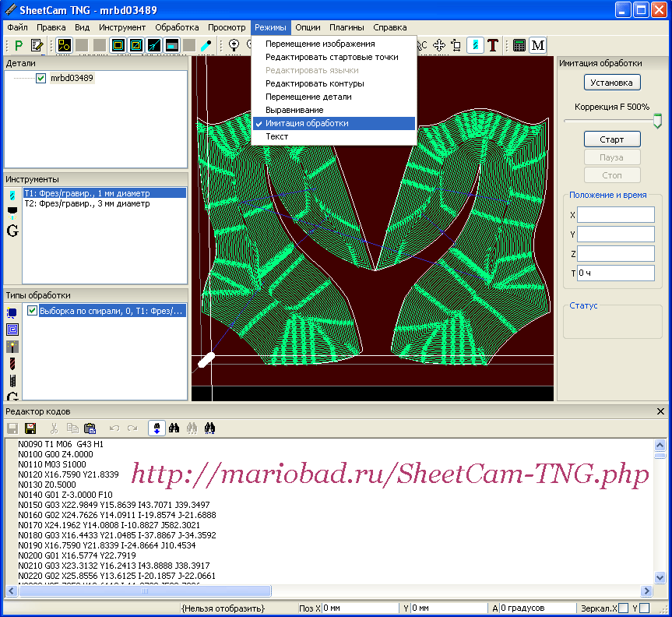Open the Плагины menu
Image resolution: width=672 pixels, height=617 pixels.
[347, 27]
